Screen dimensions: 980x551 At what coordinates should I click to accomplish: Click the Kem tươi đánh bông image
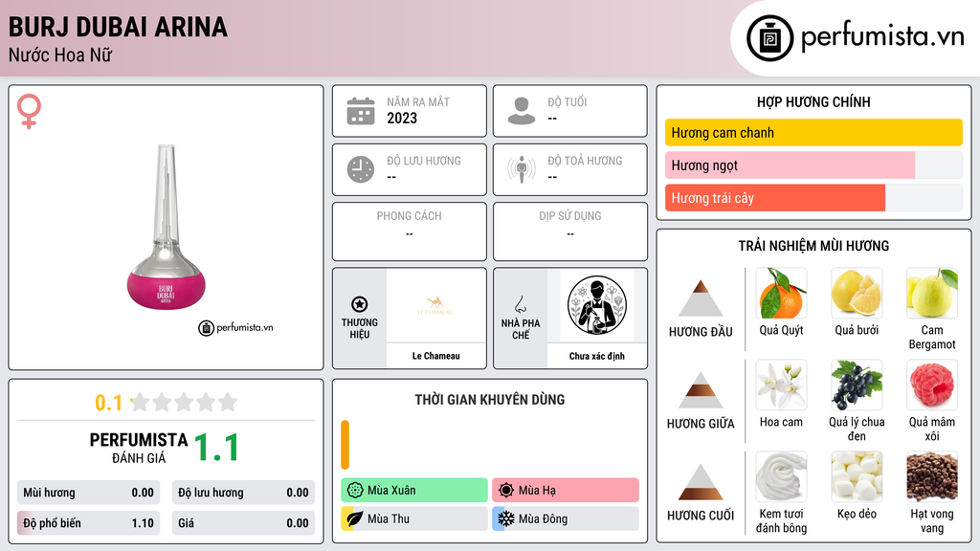point(781,477)
